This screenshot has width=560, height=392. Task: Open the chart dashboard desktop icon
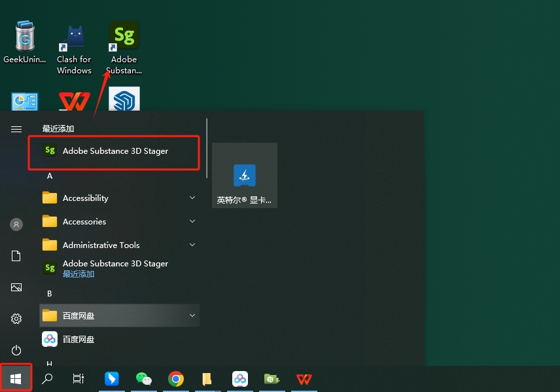click(x=25, y=101)
